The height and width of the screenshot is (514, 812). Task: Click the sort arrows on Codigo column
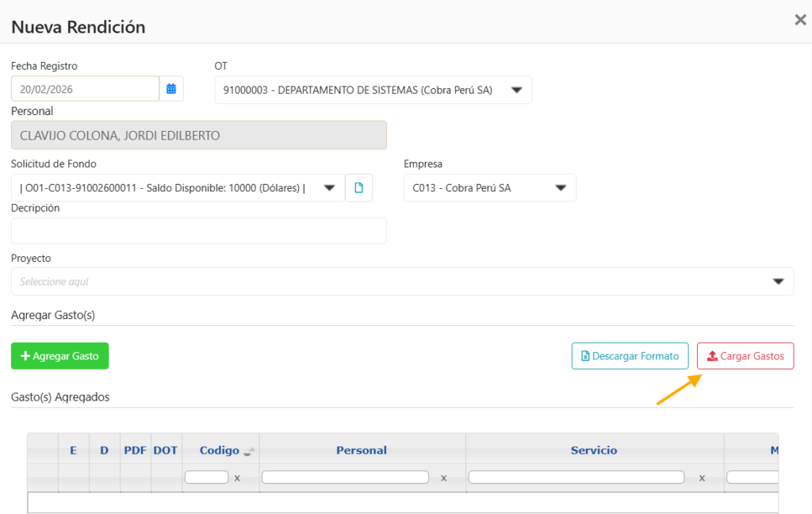tap(249, 451)
